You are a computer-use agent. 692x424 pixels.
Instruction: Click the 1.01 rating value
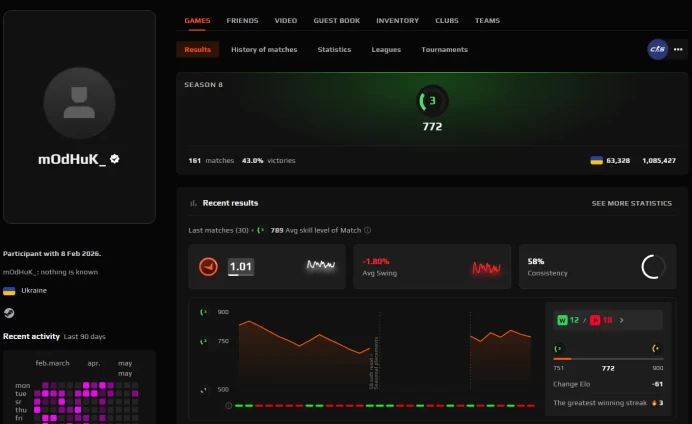[241, 266]
